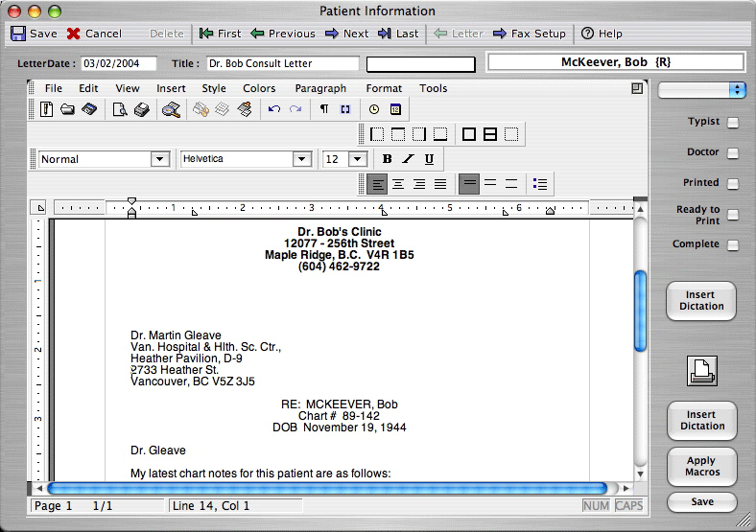Open the Colors menu
This screenshot has height=532, width=756.
point(259,88)
